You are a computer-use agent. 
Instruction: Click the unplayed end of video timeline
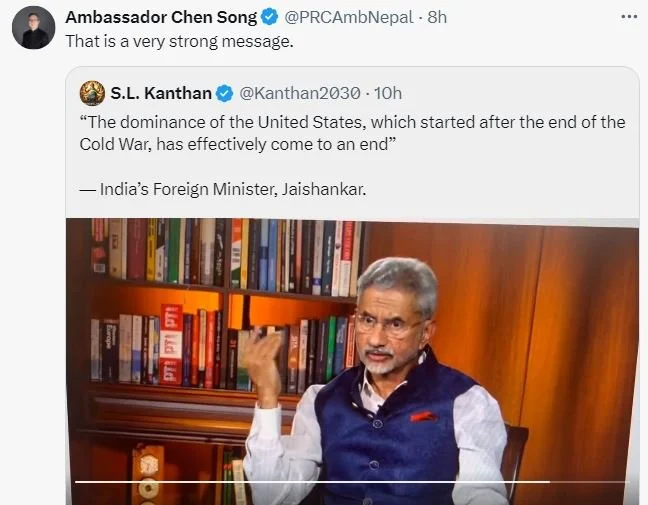[x=590, y=482]
